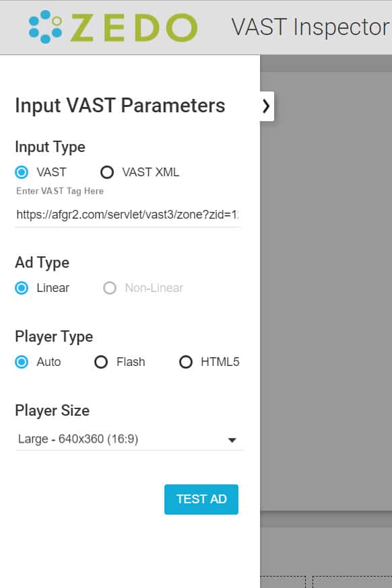Click the Input VAST Parameters heading
The image size is (392, 588).
coord(120,105)
